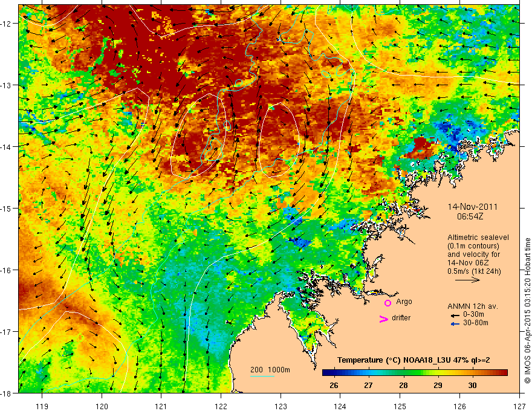Click the longitude axis label 121
This screenshot has height=411, width=532.
tap(161, 406)
